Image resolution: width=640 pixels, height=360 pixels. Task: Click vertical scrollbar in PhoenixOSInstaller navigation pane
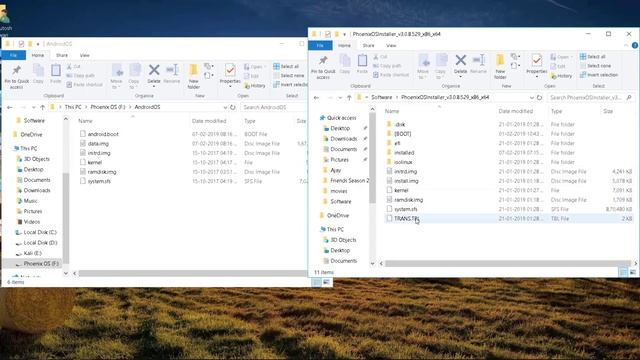[x=372, y=158]
